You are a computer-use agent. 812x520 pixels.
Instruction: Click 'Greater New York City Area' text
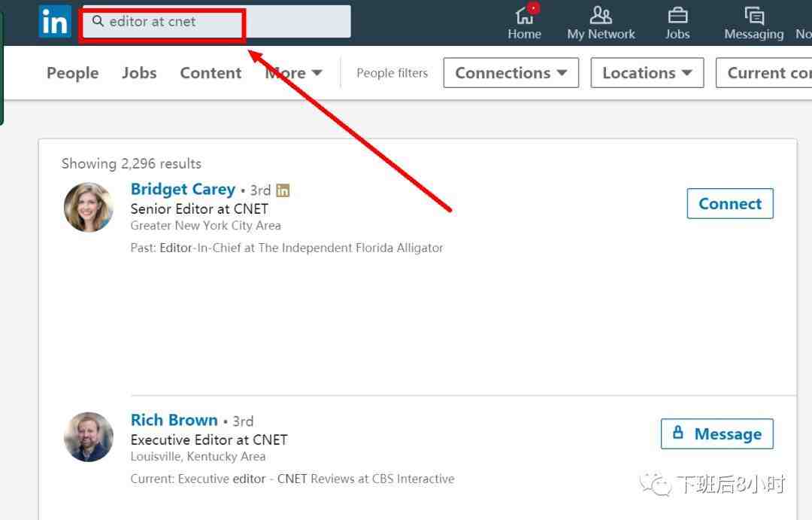(x=205, y=226)
